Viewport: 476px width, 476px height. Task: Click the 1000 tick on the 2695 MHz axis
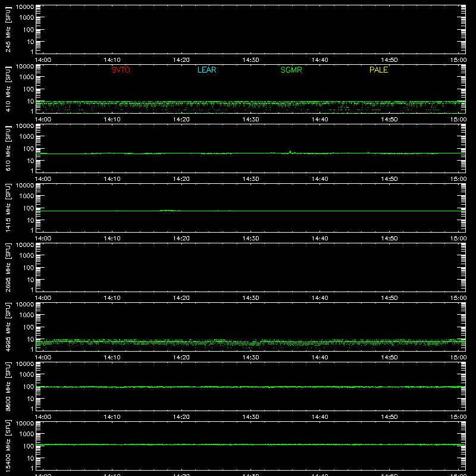[27, 256]
